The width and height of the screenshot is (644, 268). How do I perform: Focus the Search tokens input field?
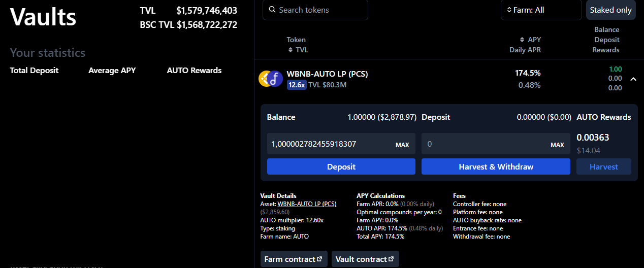pos(320,10)
